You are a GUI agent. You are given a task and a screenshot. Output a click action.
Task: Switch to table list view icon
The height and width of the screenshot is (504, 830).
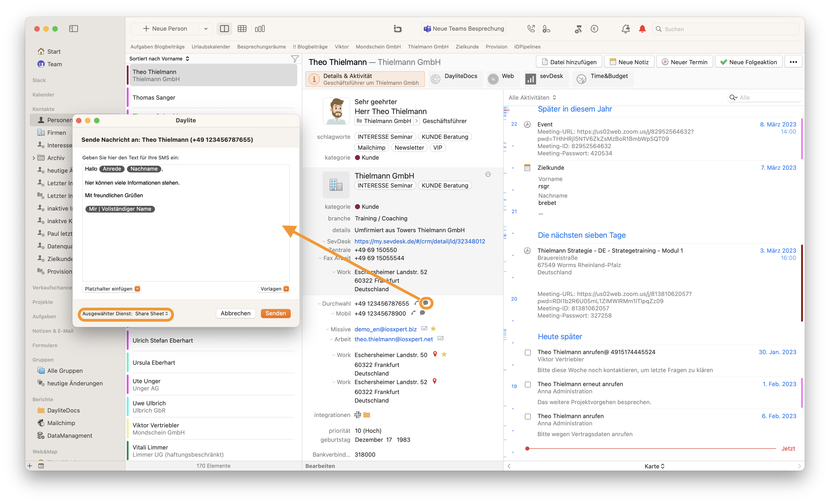[242, 29]
